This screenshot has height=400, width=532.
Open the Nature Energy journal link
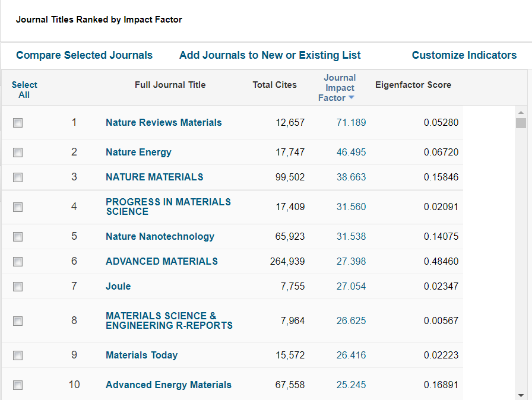click(138, 152)
